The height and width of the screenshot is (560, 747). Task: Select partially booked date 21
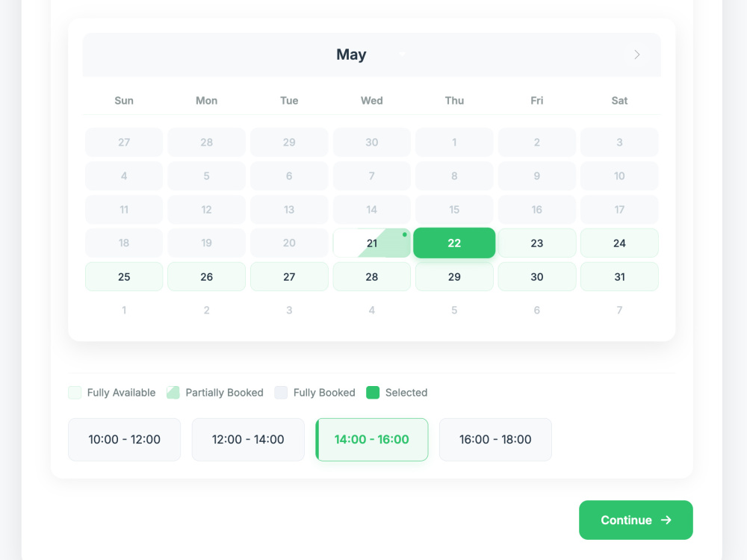click(371, 243)
